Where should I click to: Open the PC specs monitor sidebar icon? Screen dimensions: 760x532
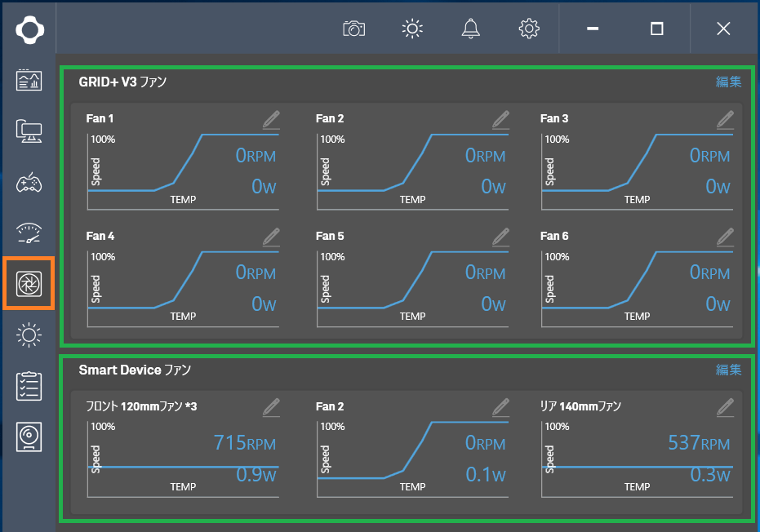coord(29,131)
